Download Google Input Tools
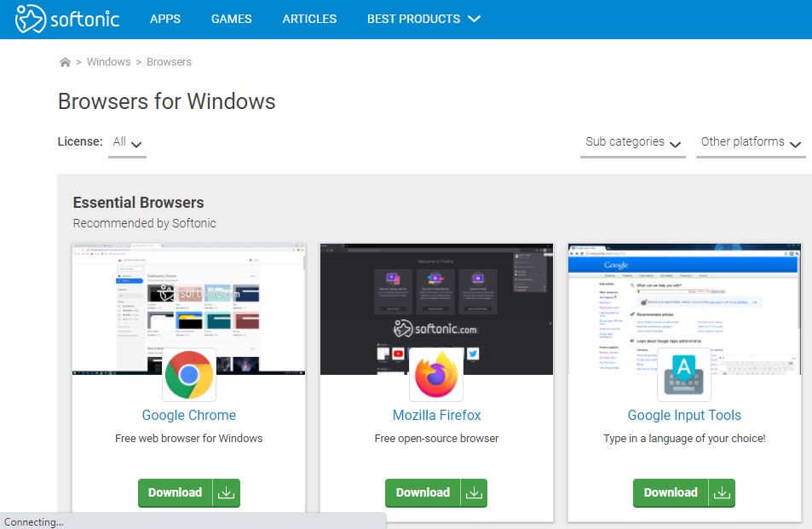The height and width of the screenshot is (529, 812). point(684,492)
